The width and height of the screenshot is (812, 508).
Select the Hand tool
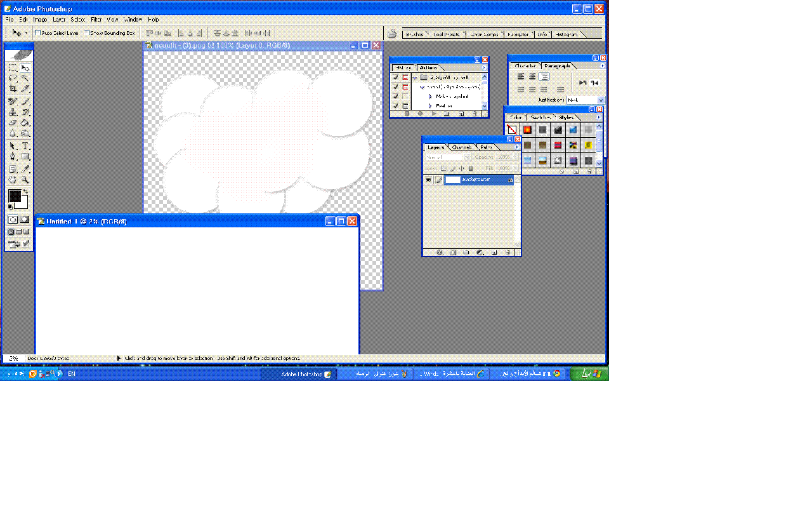pos(13,180)
